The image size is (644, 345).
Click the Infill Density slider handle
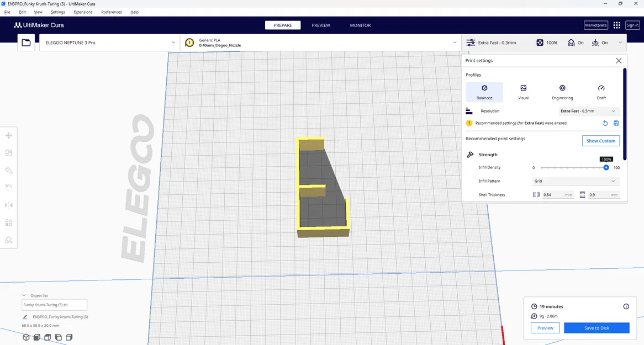coord(606,168)
